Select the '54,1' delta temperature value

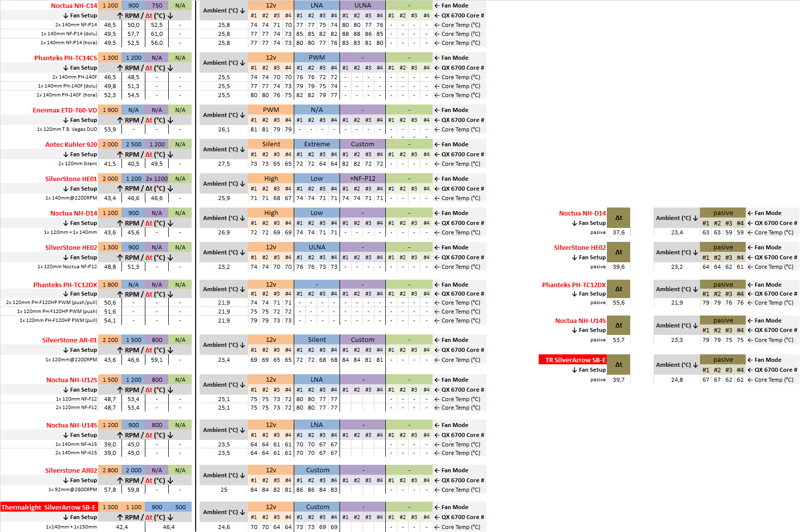pyautogui.click(x=110, y=320)
